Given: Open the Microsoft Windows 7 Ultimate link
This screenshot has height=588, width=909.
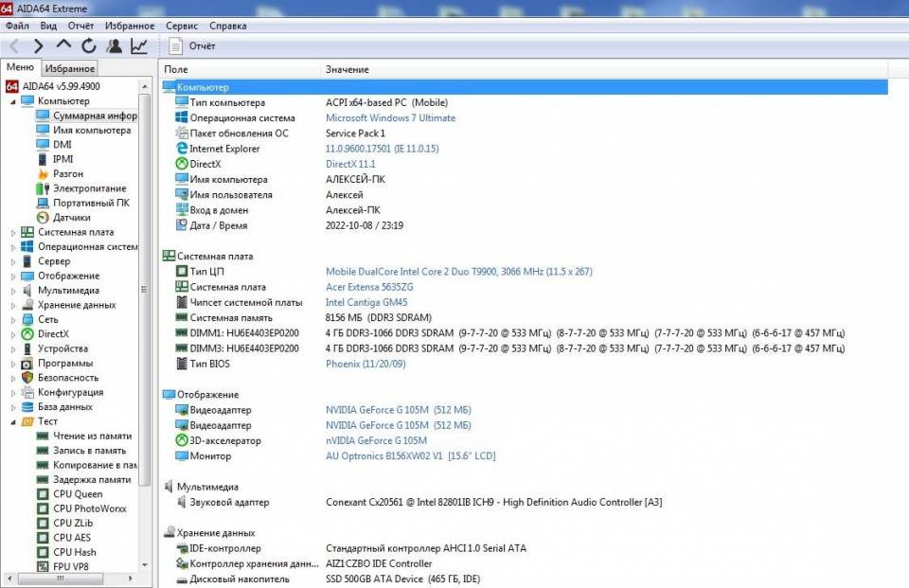Looking at the screenshot, I should click(x=390, y=118).
